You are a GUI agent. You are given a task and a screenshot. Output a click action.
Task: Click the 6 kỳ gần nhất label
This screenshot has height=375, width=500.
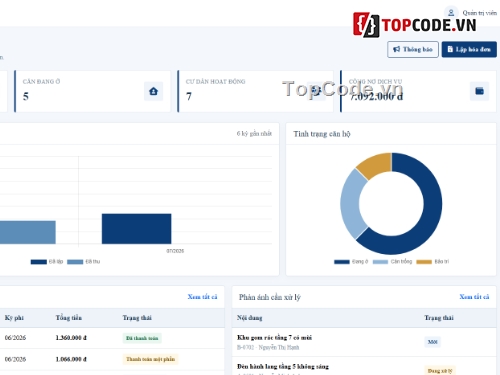pos(254,133)
